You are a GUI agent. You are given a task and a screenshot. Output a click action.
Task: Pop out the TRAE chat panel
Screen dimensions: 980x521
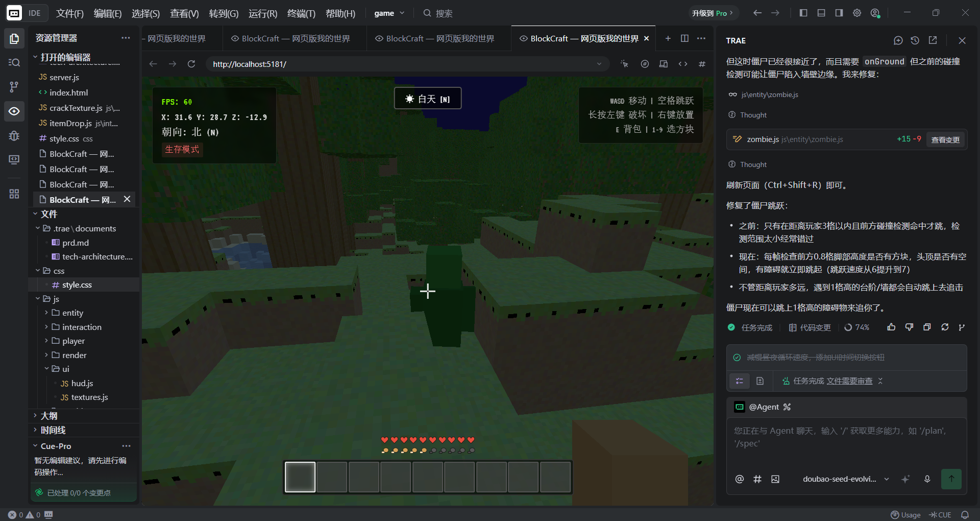click(933, 40)
